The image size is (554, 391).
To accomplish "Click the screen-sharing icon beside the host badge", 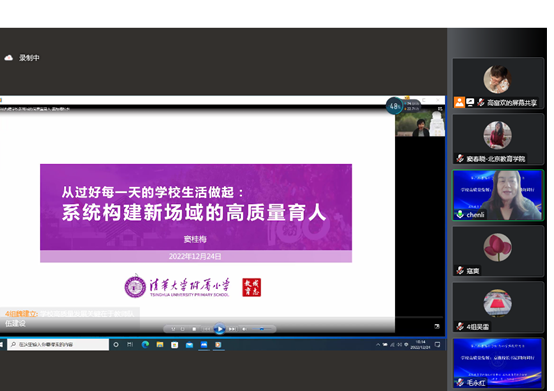I will (470, 102).
